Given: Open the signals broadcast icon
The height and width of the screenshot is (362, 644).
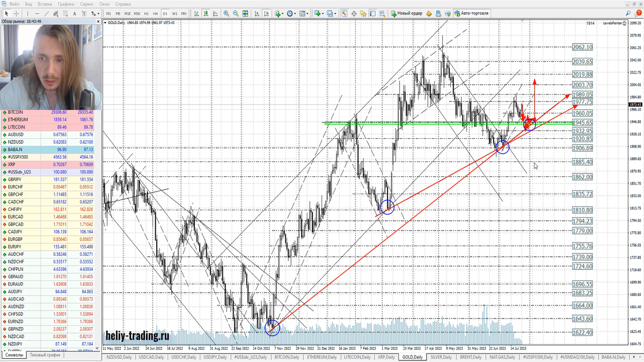Looking at the screenshot, I should point(448,13).
